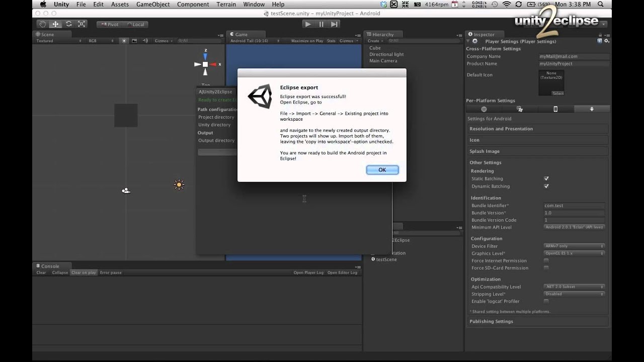Toggle Maximize on Play
This screenshot has width=644, height=362.
point(307,41)
